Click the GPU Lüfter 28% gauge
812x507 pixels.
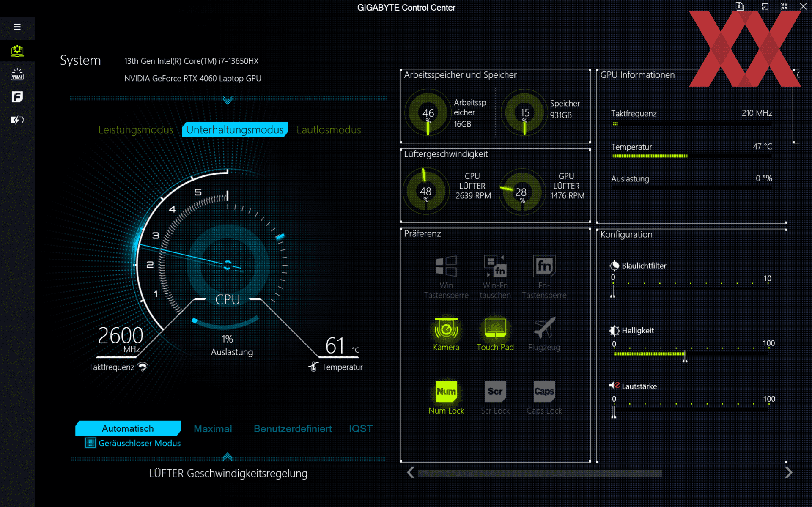[521, 192]
